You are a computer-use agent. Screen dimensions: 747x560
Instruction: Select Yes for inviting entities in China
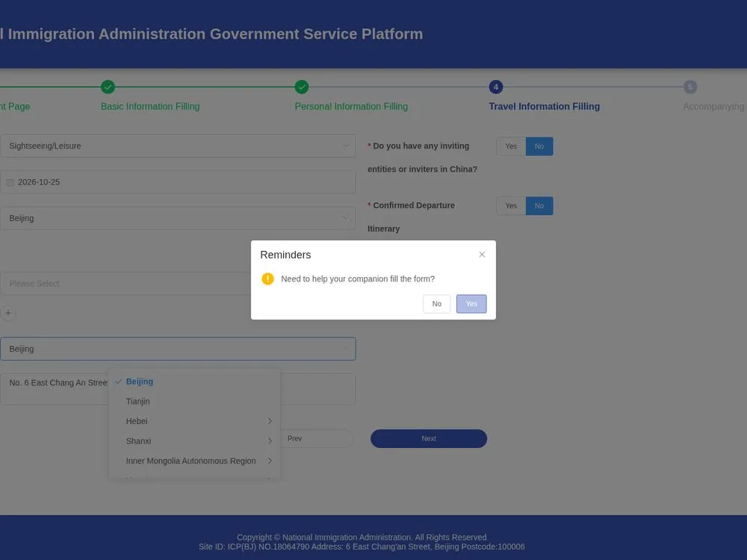(511, 146)
